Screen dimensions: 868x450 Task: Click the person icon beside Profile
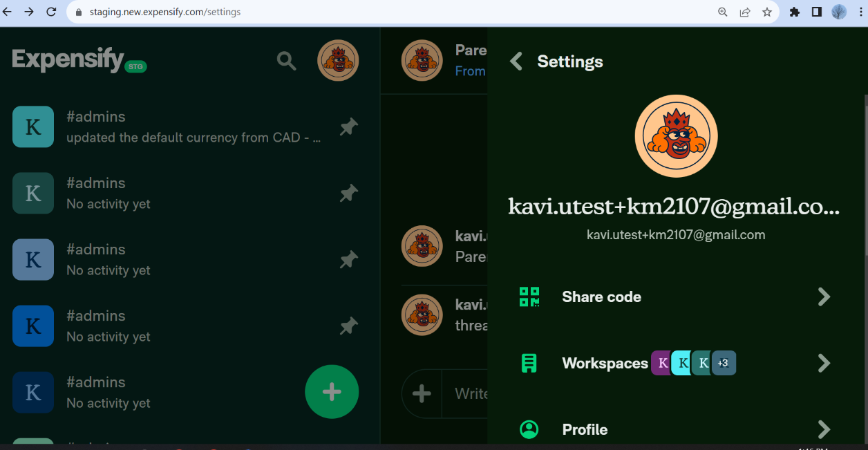[x=529, y=429]
